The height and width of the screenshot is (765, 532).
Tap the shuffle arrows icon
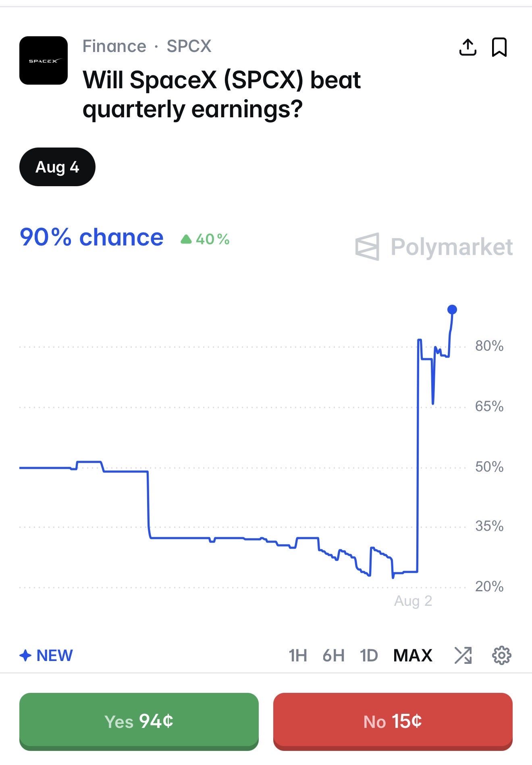[x=463, y=655]
